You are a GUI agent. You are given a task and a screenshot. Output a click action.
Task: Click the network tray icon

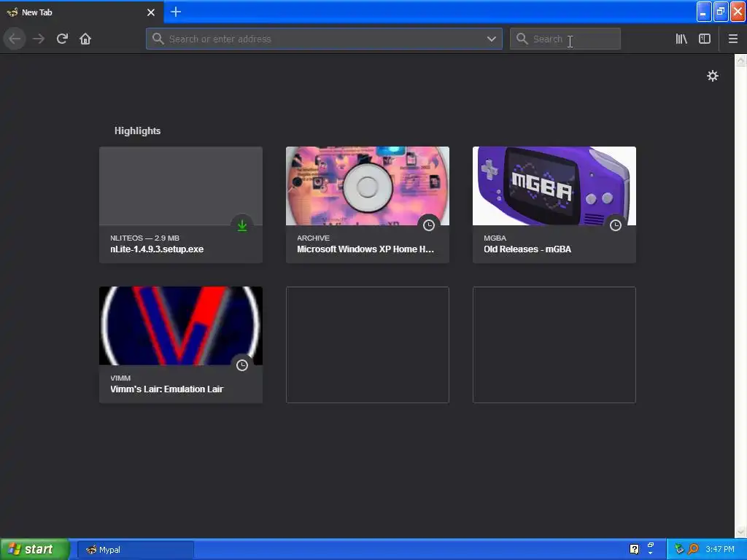679,549
